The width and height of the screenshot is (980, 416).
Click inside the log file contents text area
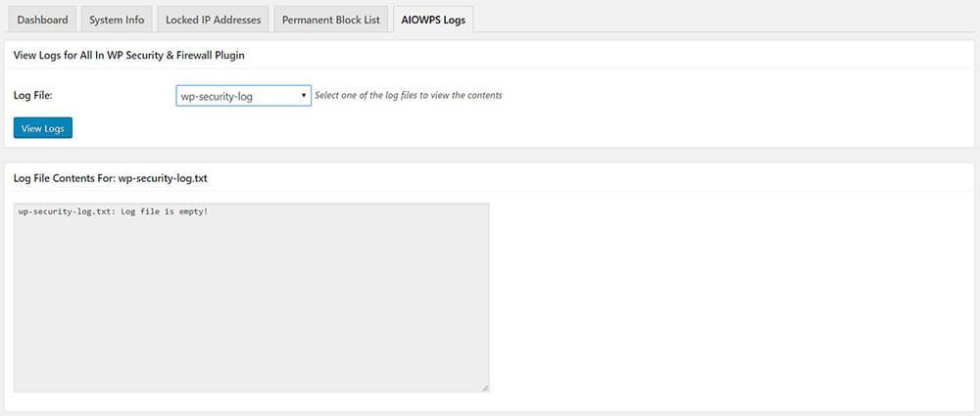251,298
